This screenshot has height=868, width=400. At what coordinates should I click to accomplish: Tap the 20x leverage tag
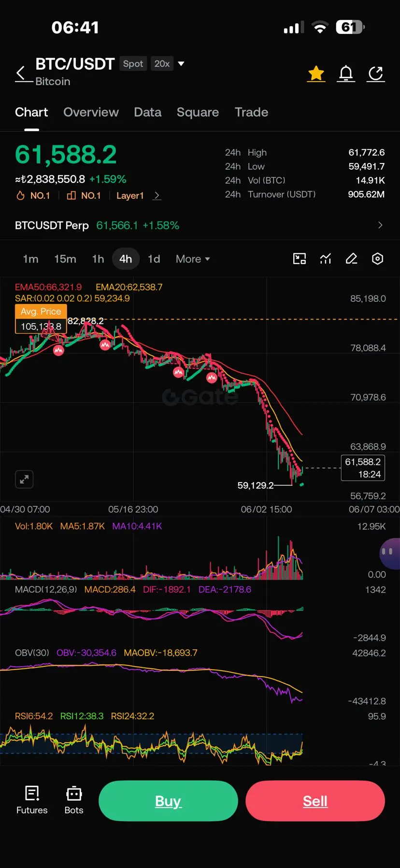[x=162, y=64]
